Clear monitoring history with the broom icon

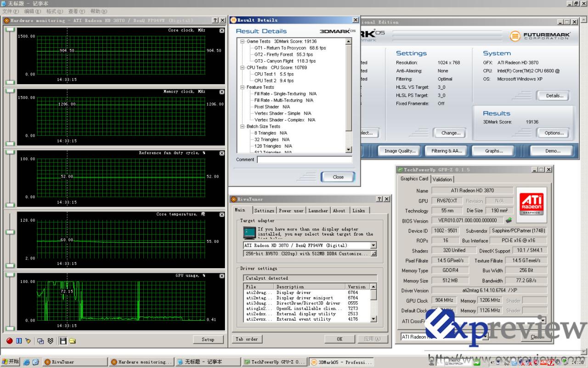coord(28,341)
